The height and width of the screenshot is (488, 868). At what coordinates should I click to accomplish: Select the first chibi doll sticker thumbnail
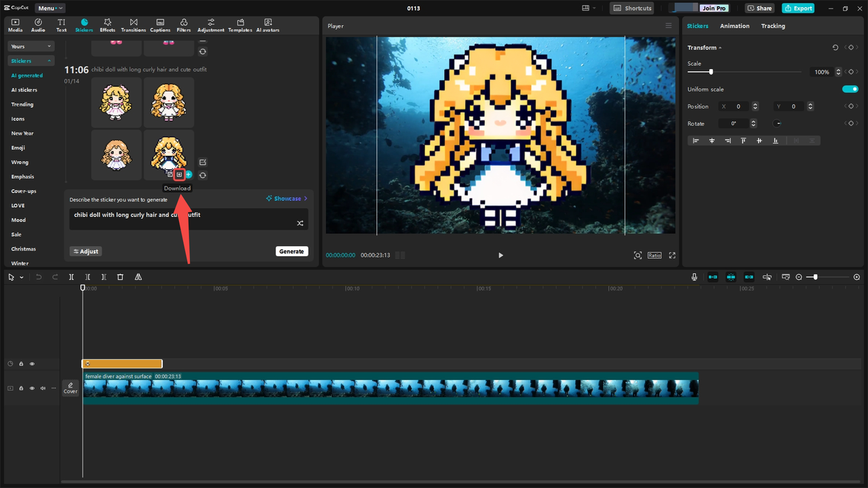pos(116,102)
